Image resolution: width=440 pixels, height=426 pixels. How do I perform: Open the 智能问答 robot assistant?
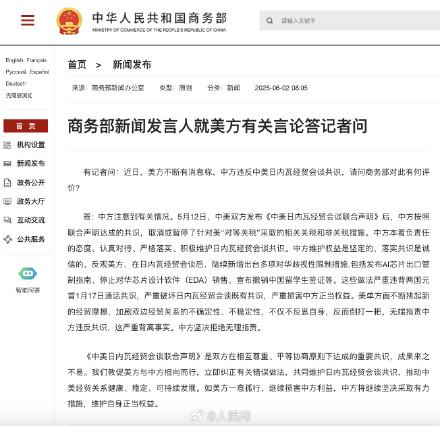tap(28, 273)
